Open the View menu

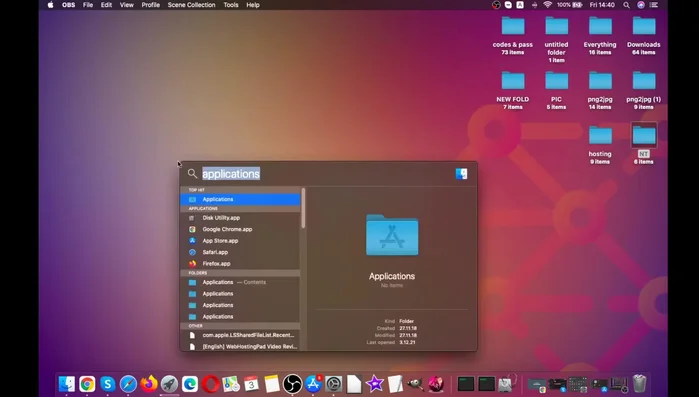click(x=127, y=5)
